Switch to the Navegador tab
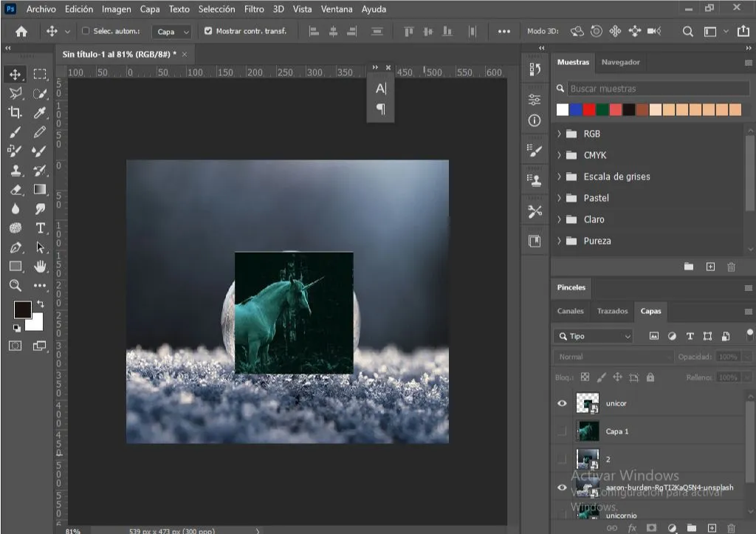756x534 pixels. point(620,62)
